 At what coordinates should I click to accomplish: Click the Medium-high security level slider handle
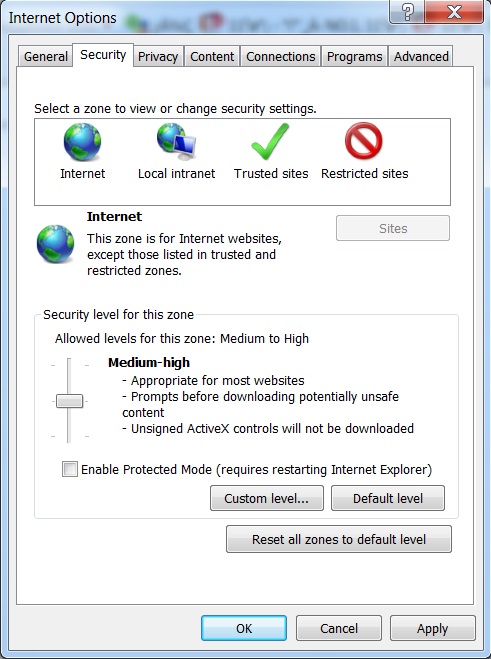(69, 401)
